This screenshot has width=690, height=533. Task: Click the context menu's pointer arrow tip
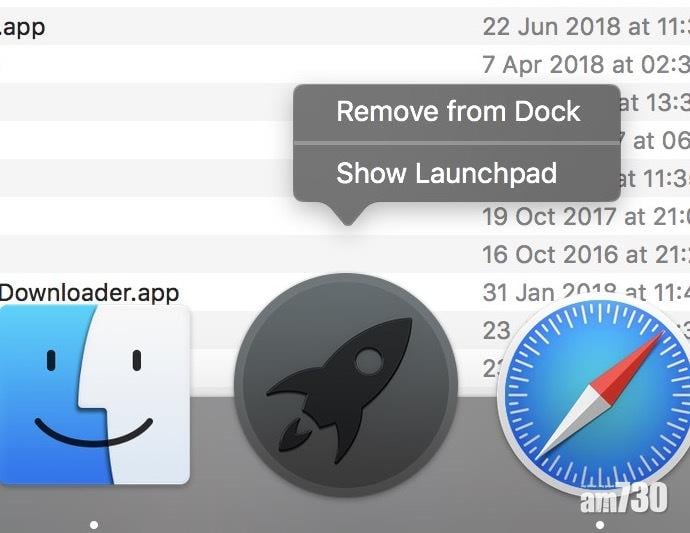coord(346,221)
